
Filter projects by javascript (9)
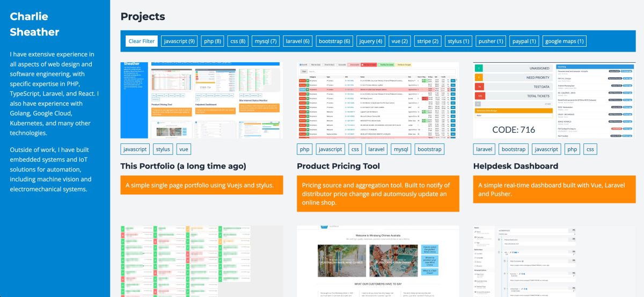click(180, 41)
